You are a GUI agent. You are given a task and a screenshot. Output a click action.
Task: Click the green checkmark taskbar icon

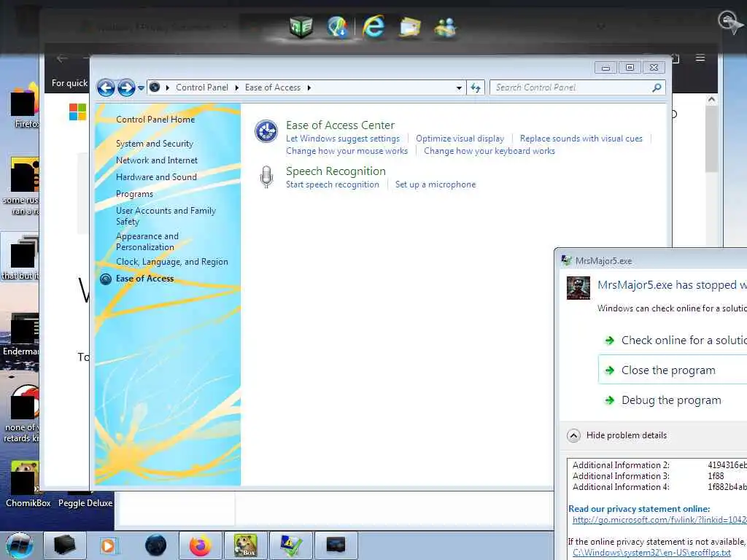pos(290,545)
